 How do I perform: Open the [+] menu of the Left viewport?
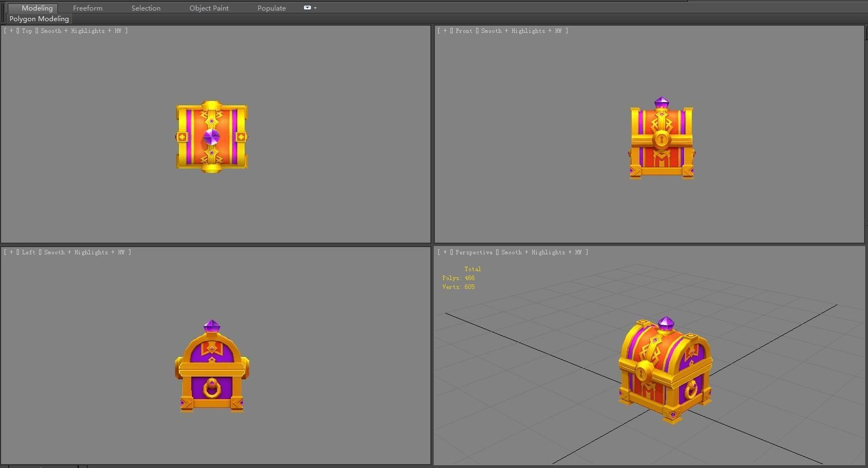(11, 252)
